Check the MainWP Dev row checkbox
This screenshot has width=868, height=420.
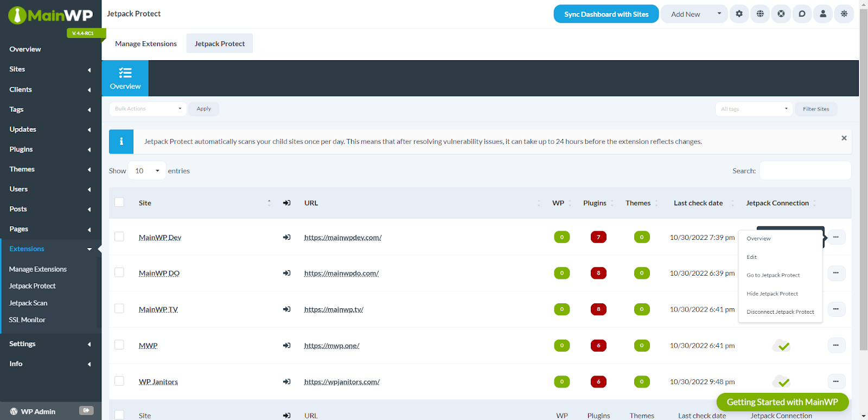(119, 237)
